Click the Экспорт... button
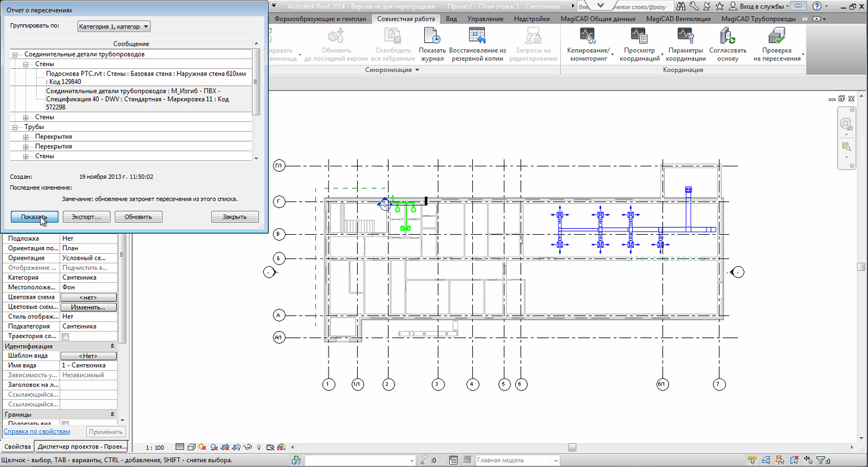This screenshot has width=868, height=467. (x=86, y=217)
